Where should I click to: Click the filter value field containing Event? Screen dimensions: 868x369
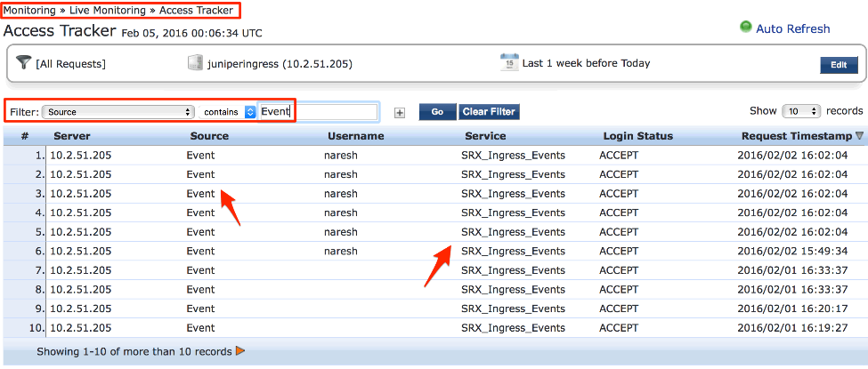click(319, 112)
